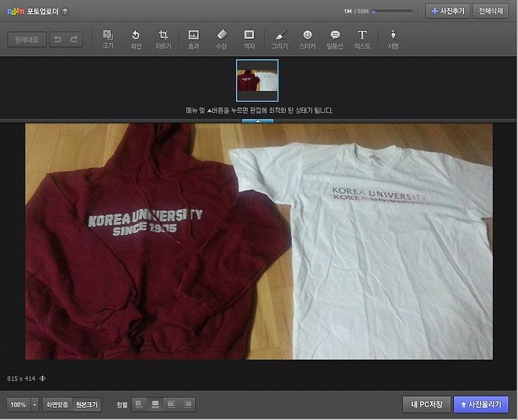Choose the fourth 정렬 alignment icon
Screen dimensions: 518x420
point(187,404)
